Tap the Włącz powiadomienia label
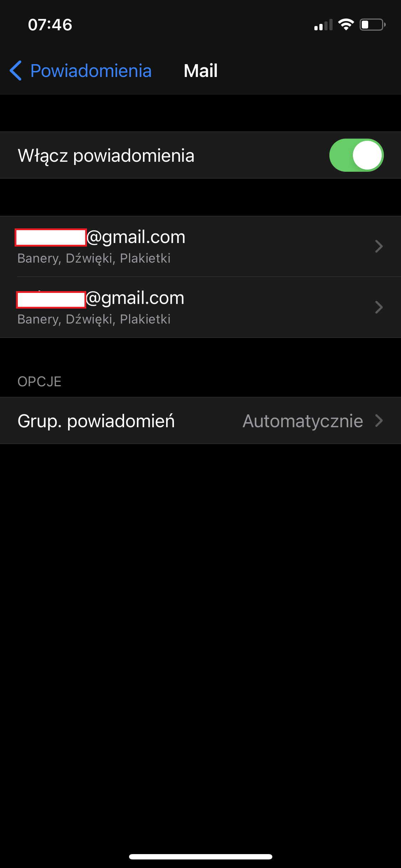This screenshot has width=401, height=868. point(106,156)
